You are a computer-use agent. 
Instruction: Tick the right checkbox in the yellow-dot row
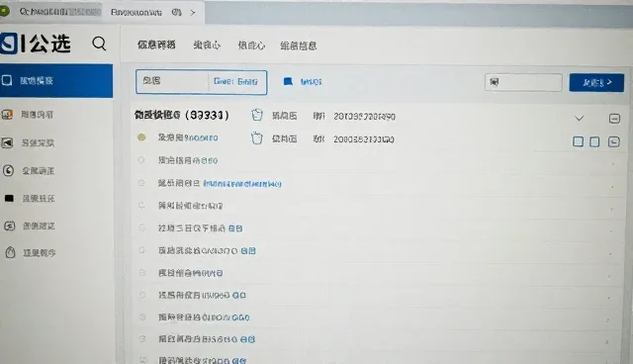click(x=594, y=141)
